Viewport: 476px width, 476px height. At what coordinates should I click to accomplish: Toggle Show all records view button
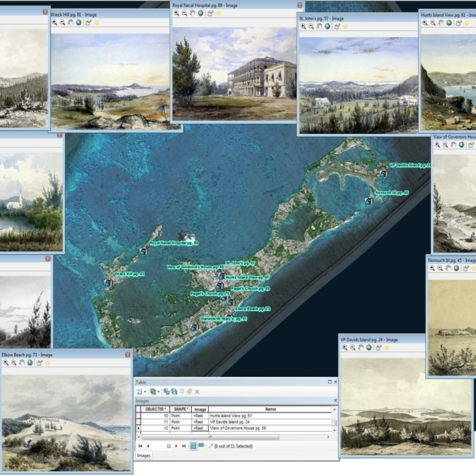coord(193,447)
